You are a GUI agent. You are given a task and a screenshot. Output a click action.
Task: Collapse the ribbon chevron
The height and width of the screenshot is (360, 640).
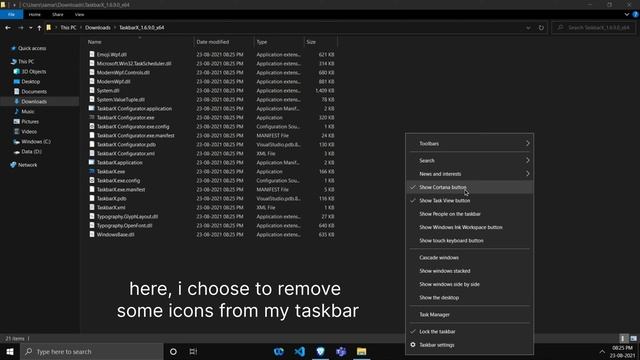pos(627,14)
